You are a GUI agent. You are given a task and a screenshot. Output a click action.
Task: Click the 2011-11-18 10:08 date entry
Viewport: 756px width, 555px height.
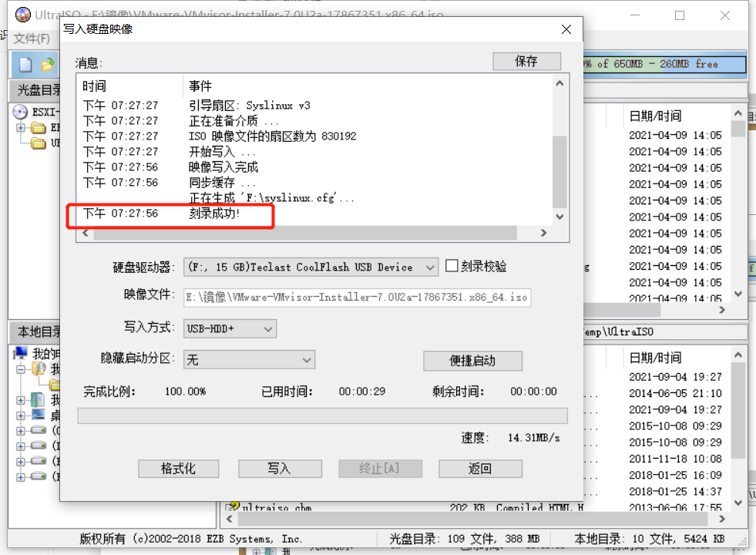coord(675,459)
